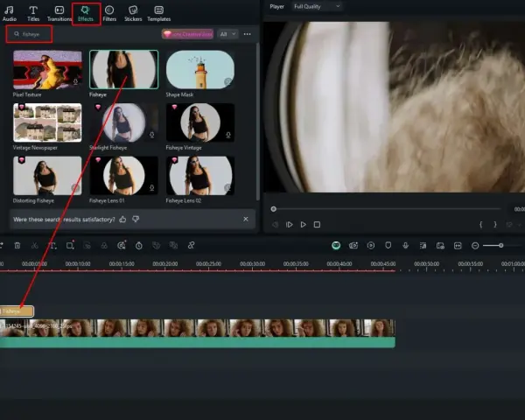Click the Filters icon
This screenshot has height=420, width=525.
(x=109, y=13)
